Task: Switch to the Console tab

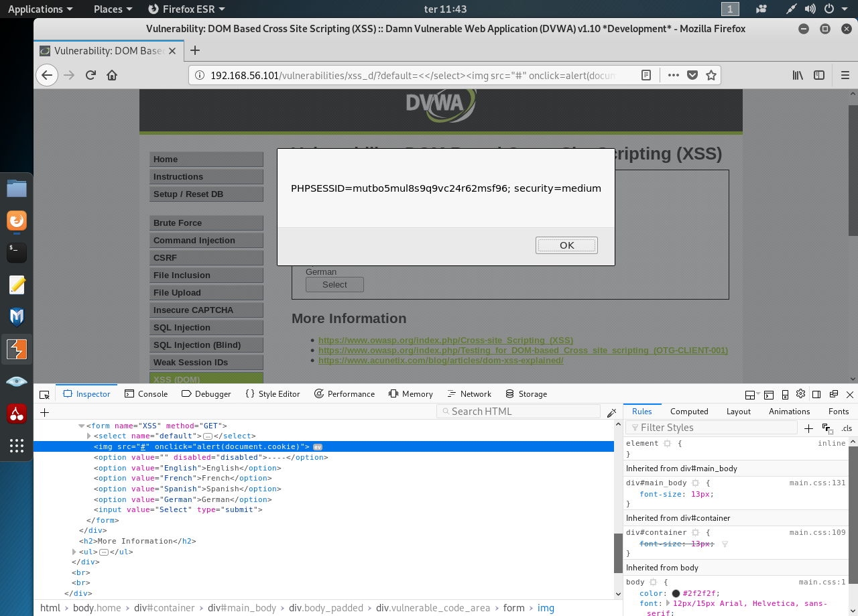Action: [x=146, y=394]
